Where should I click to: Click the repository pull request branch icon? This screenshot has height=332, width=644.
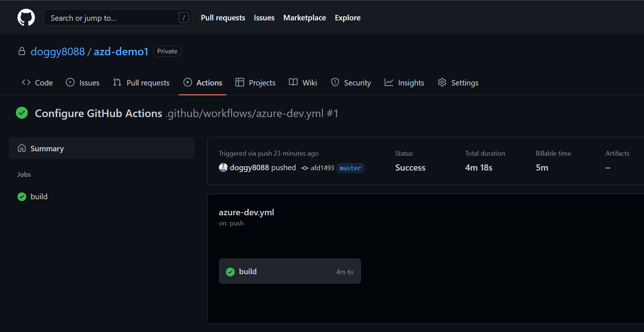[x=117, y=83]
